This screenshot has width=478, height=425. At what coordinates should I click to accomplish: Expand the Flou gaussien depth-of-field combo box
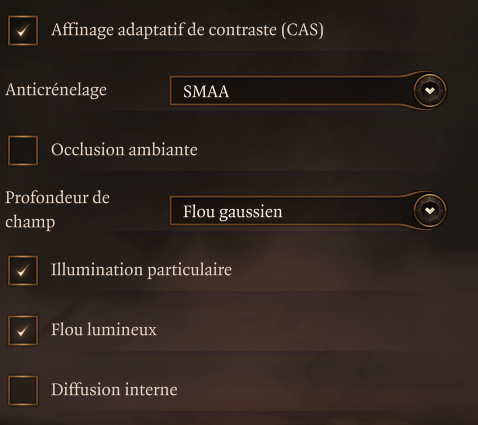pos(308,211)
